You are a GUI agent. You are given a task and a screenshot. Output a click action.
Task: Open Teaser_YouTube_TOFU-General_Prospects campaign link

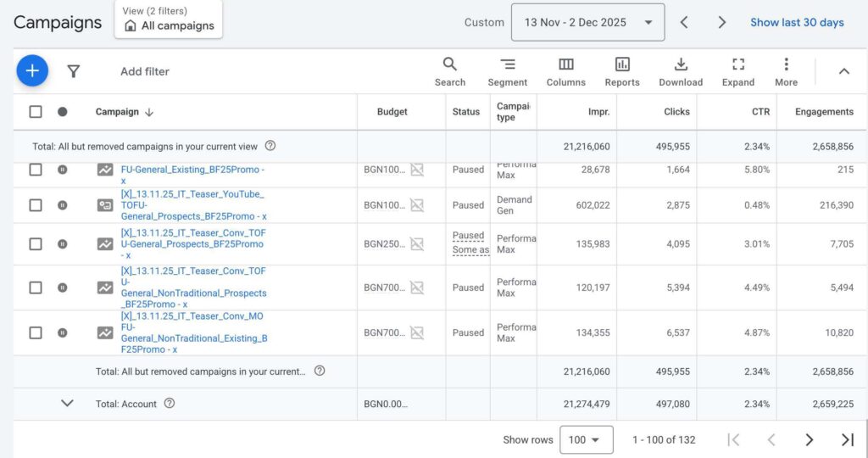(194, 205)
